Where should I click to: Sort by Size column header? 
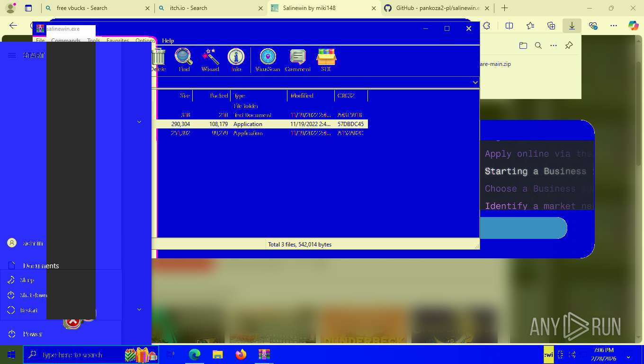175,96
